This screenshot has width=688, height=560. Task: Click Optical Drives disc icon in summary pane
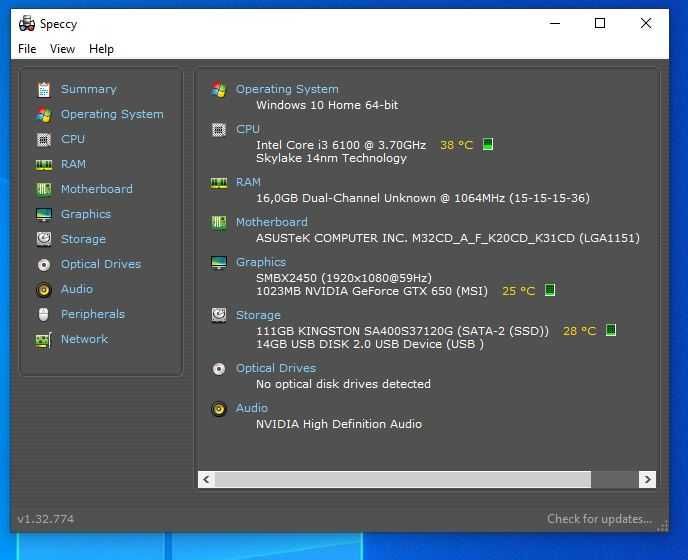tap(219, 369)
